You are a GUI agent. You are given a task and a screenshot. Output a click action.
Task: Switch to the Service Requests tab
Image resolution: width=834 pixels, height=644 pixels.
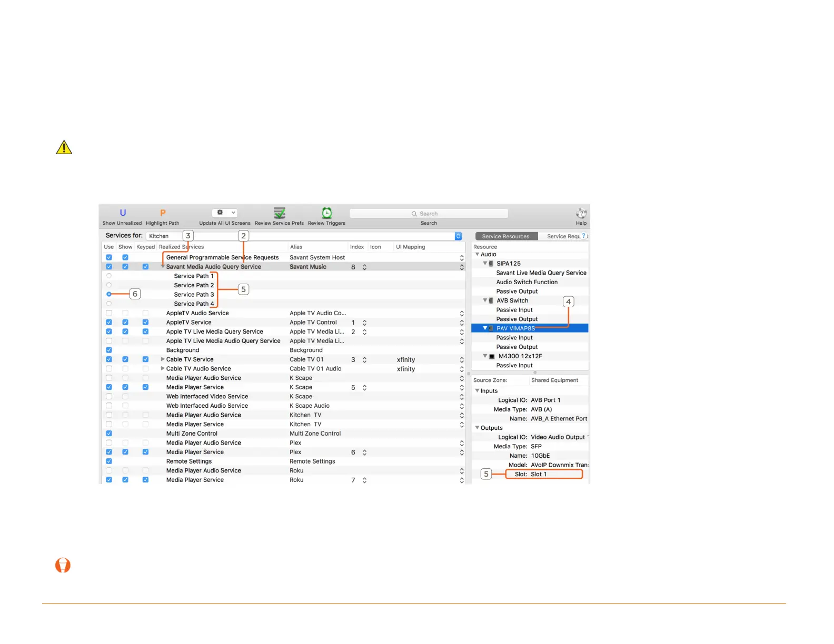(x=564, y=236)
